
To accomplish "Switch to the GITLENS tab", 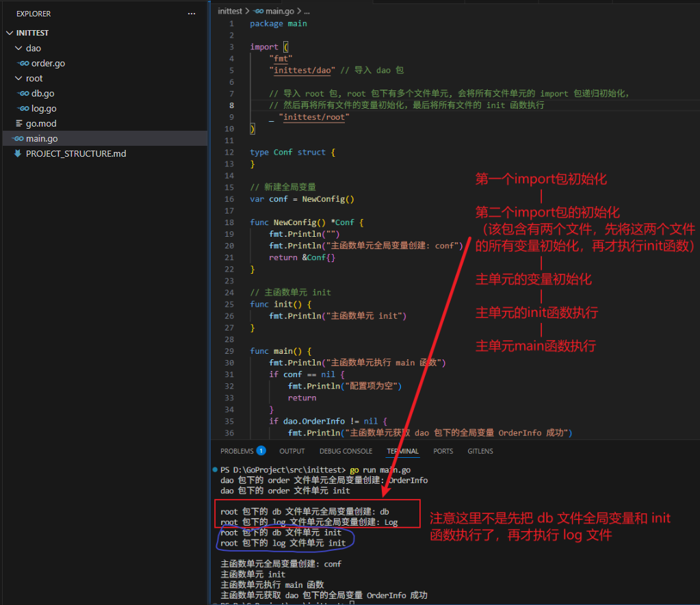I will [x=480, y=451].
